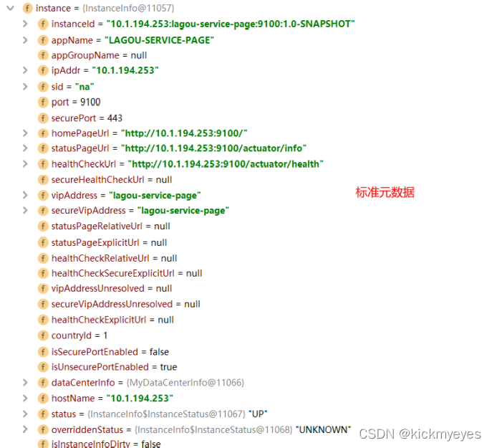Click field icon next to statusPageRelativeUrl
The height and width of the screenshot is (448, 492).
[x=43, y=227]
